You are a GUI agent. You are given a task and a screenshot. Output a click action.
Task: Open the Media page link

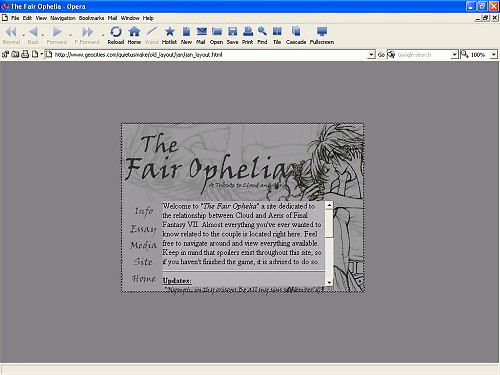143,245
